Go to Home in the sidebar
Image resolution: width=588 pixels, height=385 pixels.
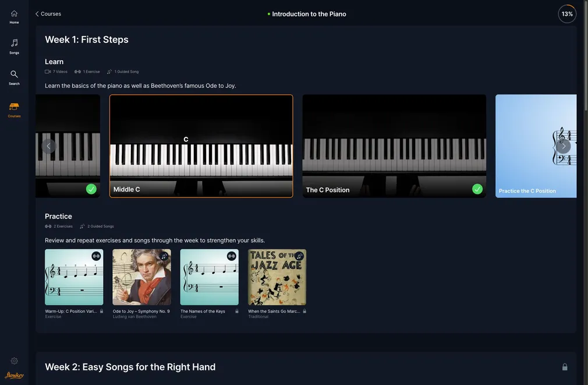(x=14, y=17)
